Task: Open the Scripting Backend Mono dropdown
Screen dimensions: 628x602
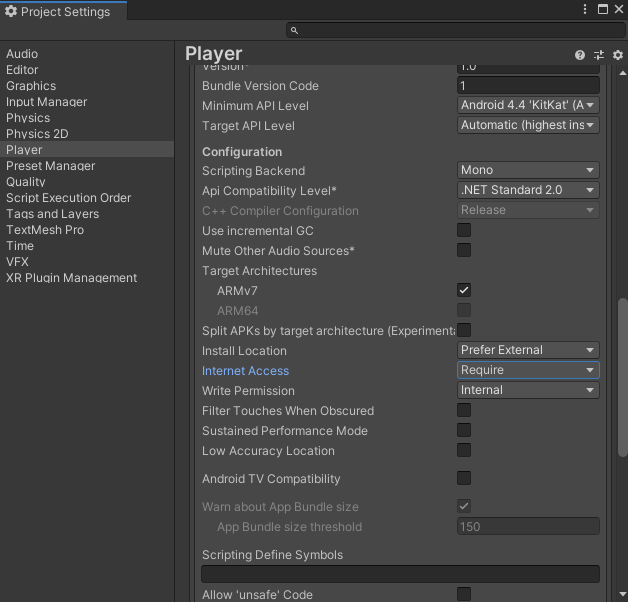Action: 528,170
